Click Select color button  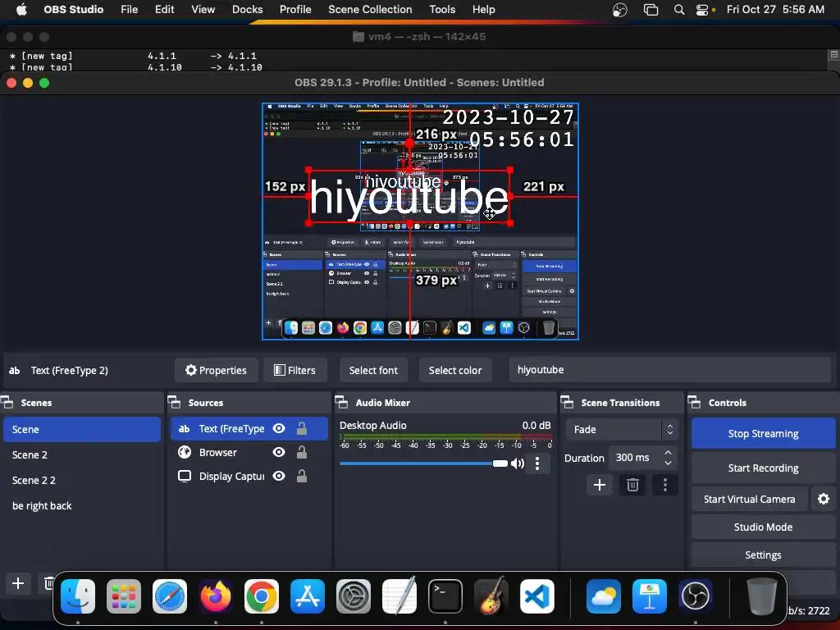[x=455, y=370]
